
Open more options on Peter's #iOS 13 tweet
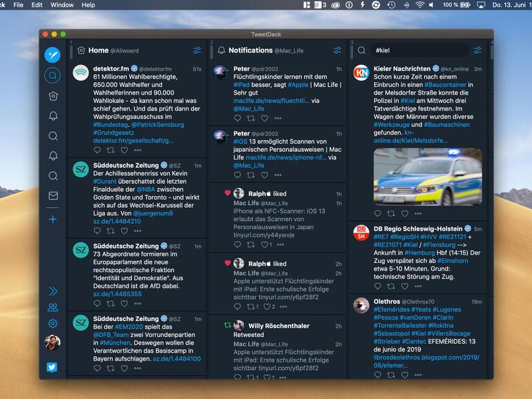[x=278, y=175]
